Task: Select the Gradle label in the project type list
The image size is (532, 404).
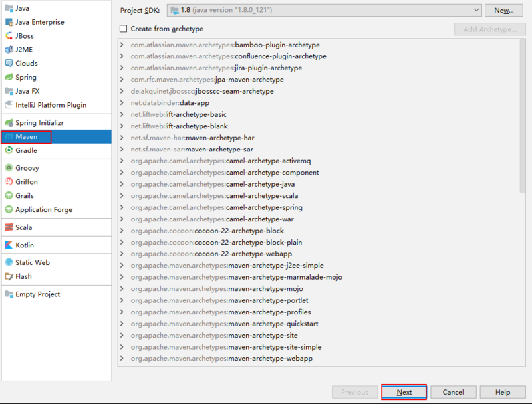Action: [x=26, y=150]
